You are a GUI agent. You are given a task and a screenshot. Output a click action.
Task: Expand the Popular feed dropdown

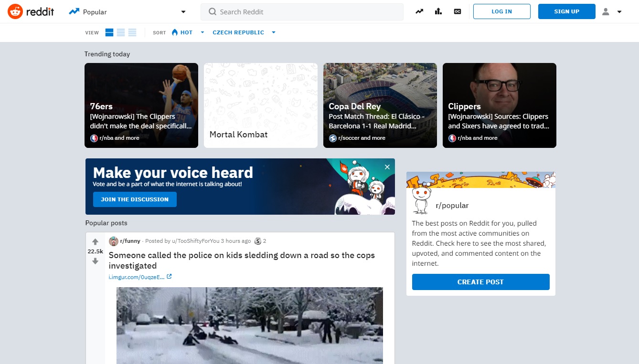click(183, 12)
